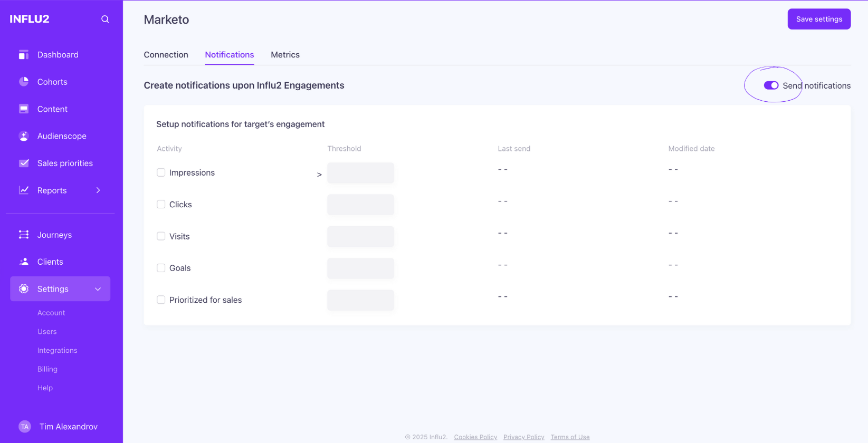Image resolution: width=868 pixels, height=443 pixels.
Task: Enable the Visits checkbox
Action: 161,236
